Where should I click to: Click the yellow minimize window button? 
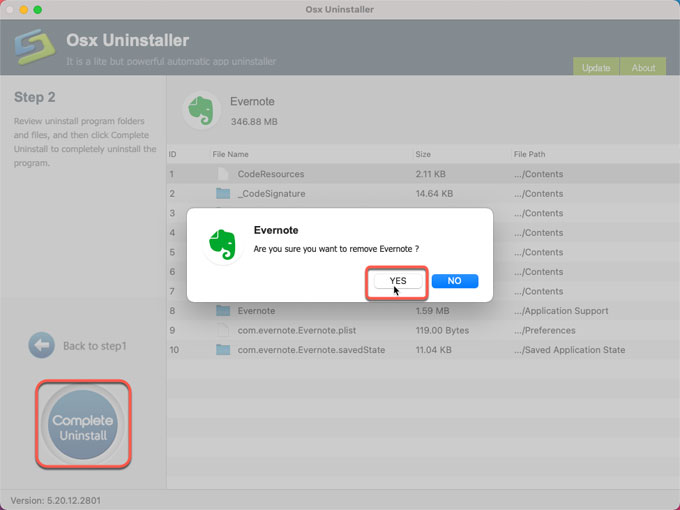tap(24, 10)
